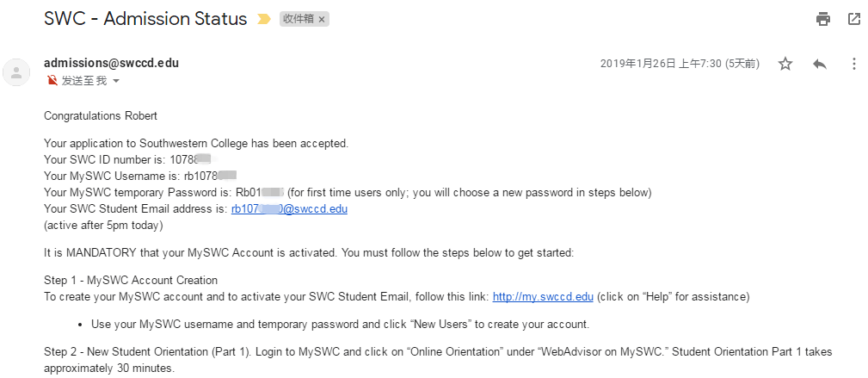Click sender name admissions@swccd.edu
The image size is (868, 378).
click(x=111, y=63)
